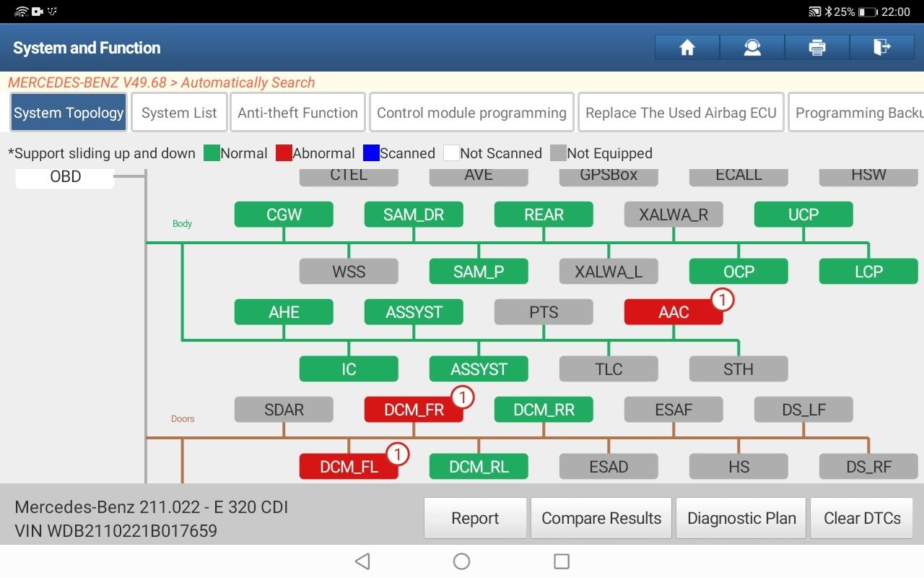Select the DCM_RR module node

(544, 410)
